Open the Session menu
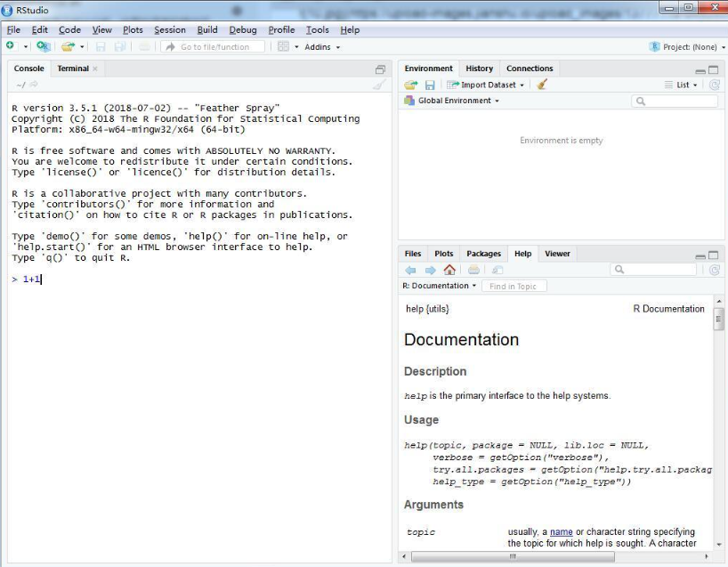The image size is (728, 567). (170, 29)
